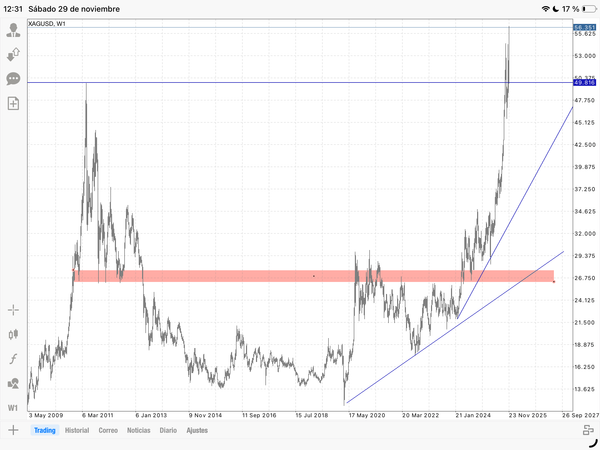Open the drawing objects shapes icon
Image resolution: width=600 pixels, height=450 pixels.
pos(13,383)
